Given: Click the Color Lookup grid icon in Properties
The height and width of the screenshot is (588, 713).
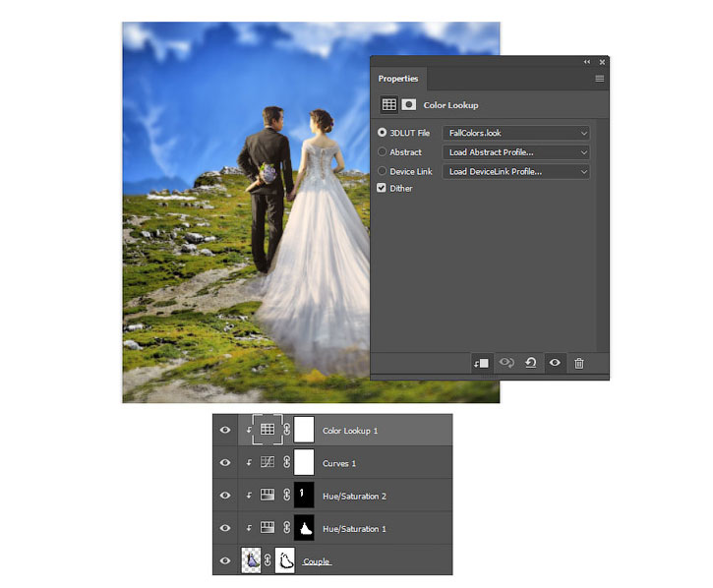Looking at the screenshot, I should (388, 105).
